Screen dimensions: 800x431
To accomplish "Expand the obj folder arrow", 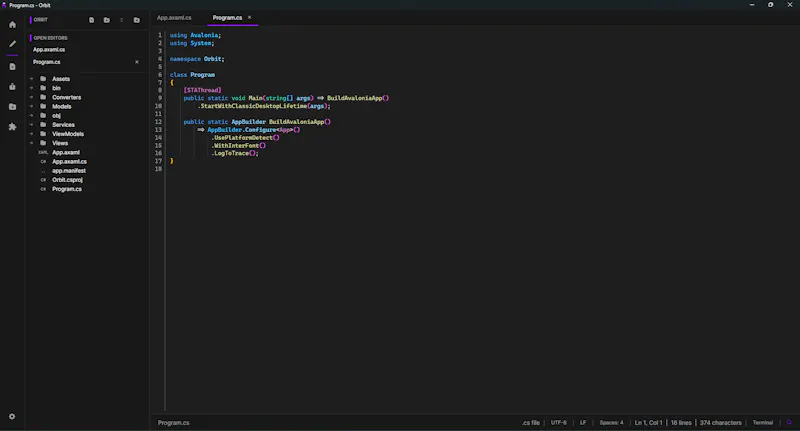I will pos(31,115).
